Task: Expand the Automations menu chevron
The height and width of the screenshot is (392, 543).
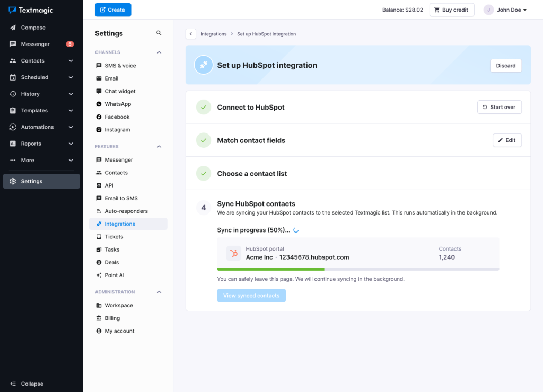Action: (71, 127)
